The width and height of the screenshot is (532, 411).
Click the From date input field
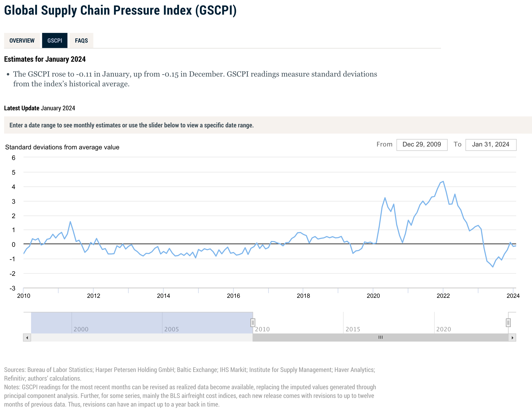pyautogui.click(x=422, y=145)
